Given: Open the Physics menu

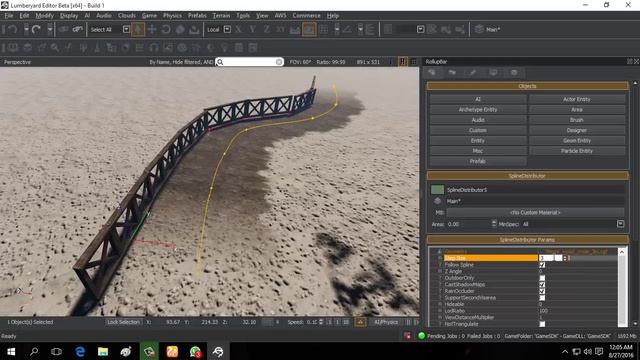Looking at the screenshot, I should [172, 16].
